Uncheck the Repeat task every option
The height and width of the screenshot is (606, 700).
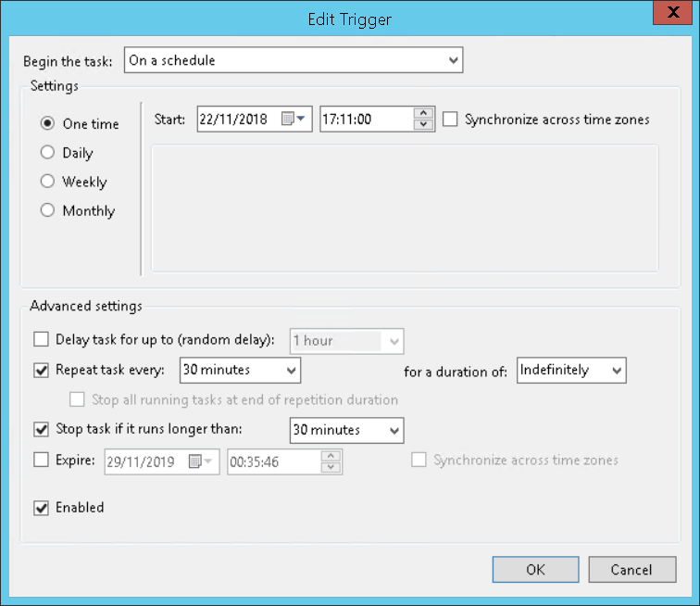[41, 370]
